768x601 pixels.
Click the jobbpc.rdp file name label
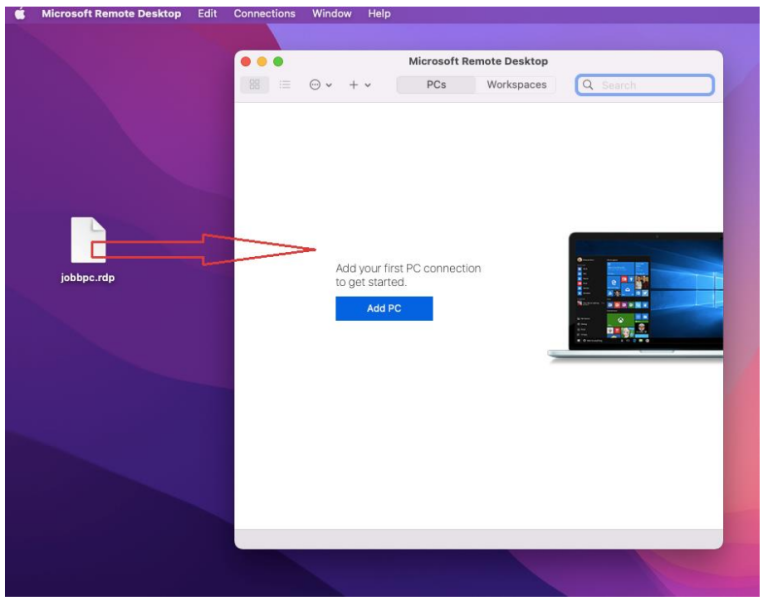88,278
